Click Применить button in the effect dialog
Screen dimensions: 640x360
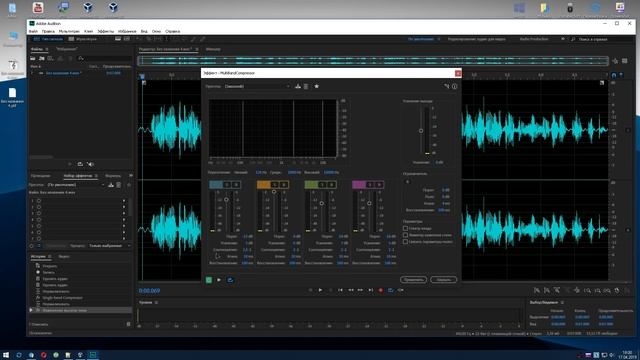pos(413,280)
